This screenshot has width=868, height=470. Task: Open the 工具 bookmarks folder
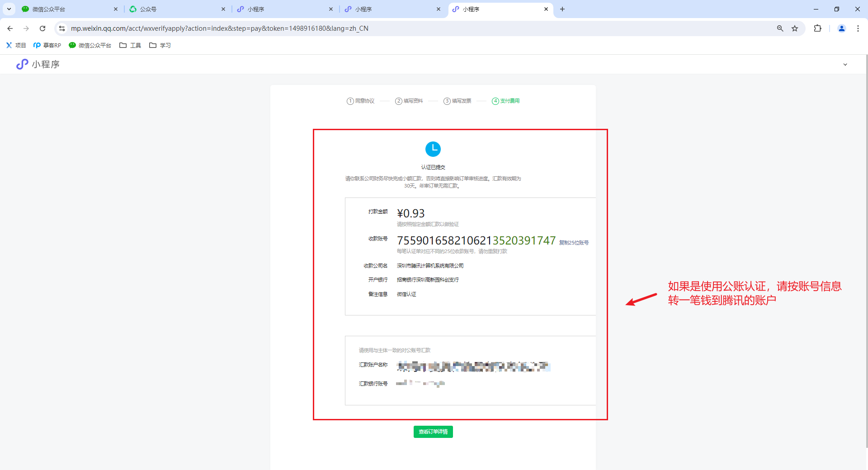130,45
